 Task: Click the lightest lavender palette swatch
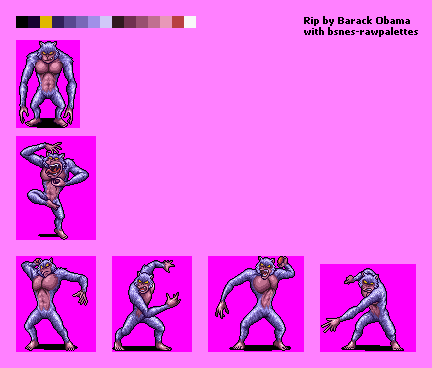(106, 22)
